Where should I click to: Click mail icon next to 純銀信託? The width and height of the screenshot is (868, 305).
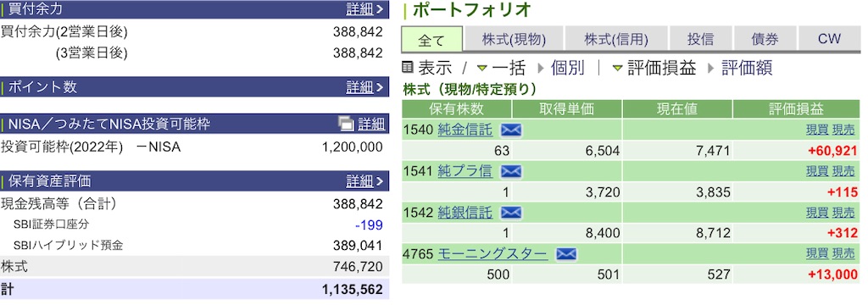click(511, 213)
